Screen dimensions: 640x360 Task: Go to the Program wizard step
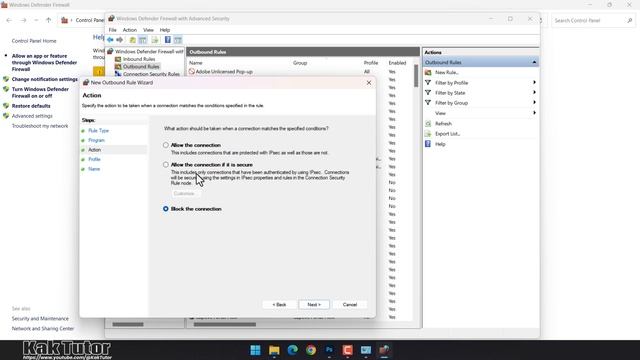[x=96, y=140]
